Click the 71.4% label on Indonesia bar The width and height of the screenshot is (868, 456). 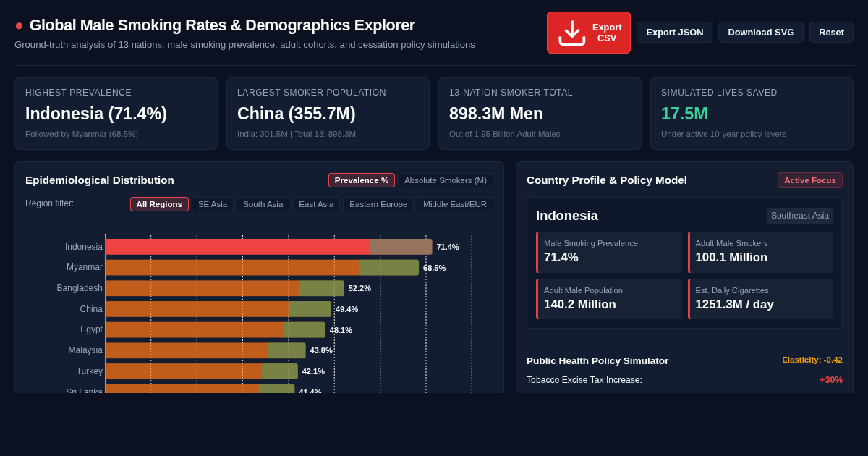click(448, 247)
